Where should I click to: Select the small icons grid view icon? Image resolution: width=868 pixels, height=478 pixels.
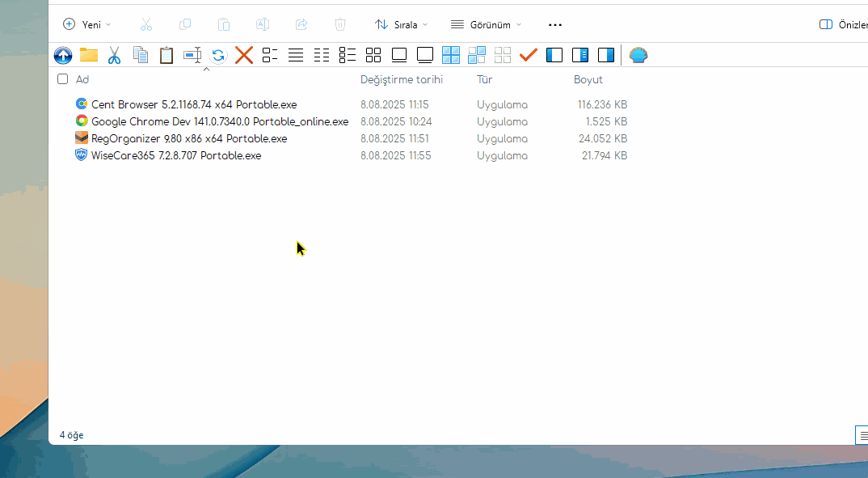point(373,55)
